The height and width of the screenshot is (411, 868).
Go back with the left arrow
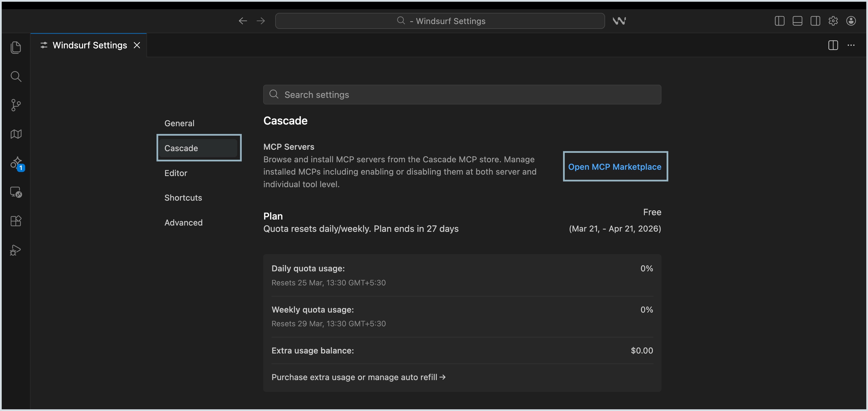coord(243,21)
